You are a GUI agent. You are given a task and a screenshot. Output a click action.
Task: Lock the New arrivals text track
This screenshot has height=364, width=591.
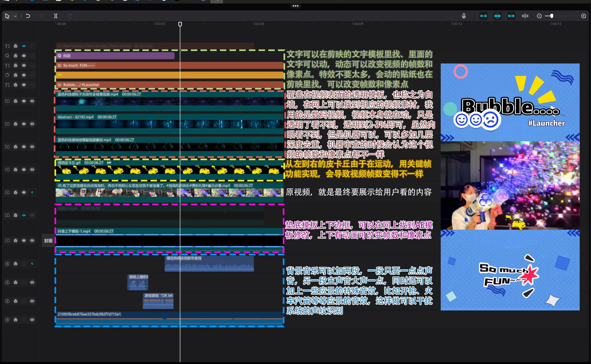[15, 46]
